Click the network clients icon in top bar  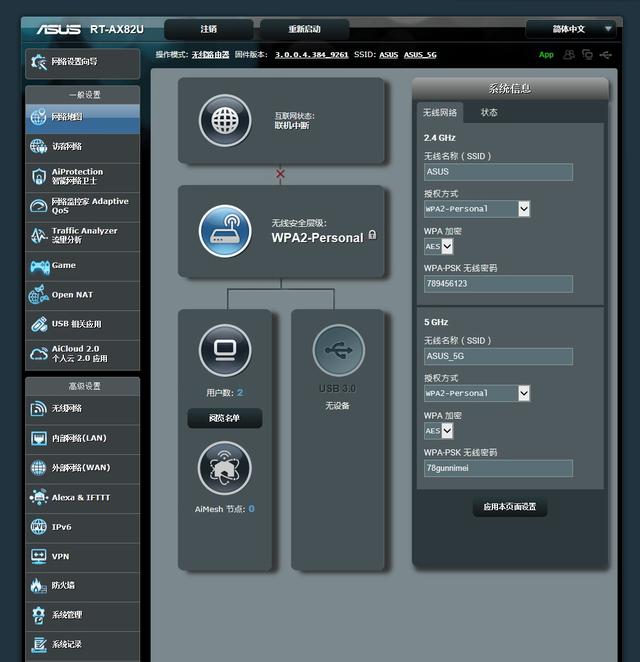point(587,54)
